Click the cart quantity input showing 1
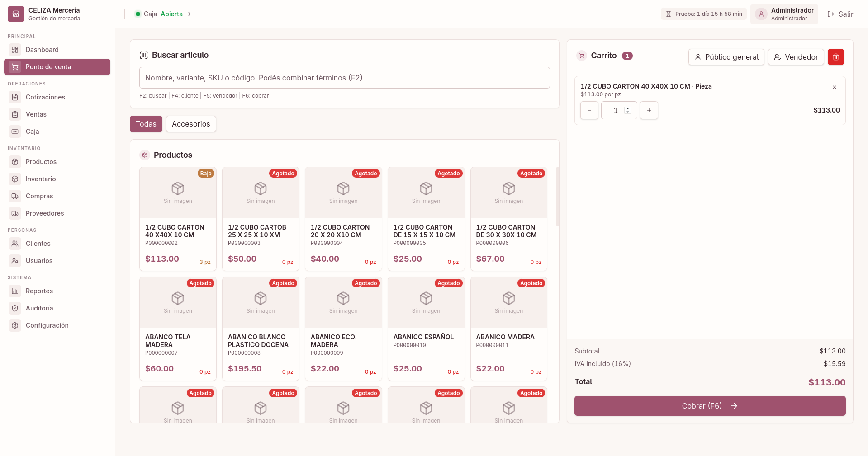The height and width of the screenshot is (456, 868). pos(619,110)
